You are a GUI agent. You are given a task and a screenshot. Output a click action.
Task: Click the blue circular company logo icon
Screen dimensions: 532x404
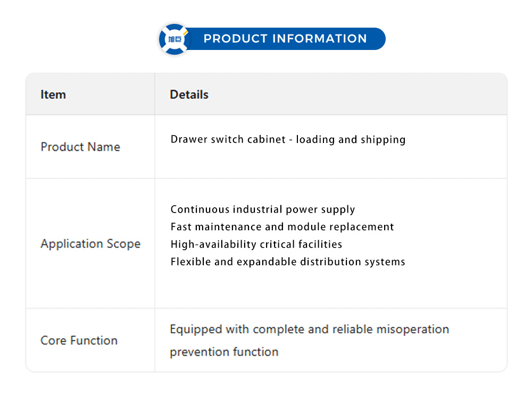point(174,39)
